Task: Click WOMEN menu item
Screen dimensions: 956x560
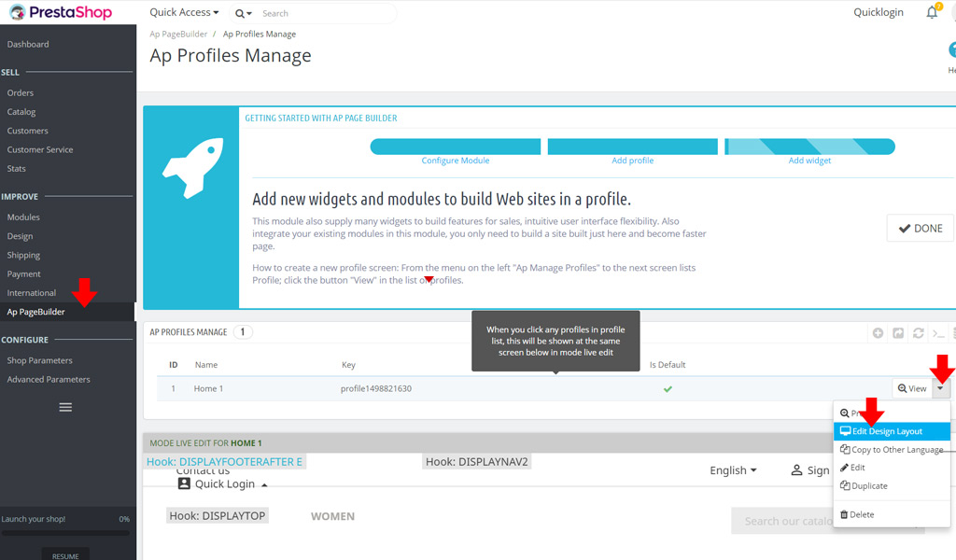Action: tap(332, 516)
